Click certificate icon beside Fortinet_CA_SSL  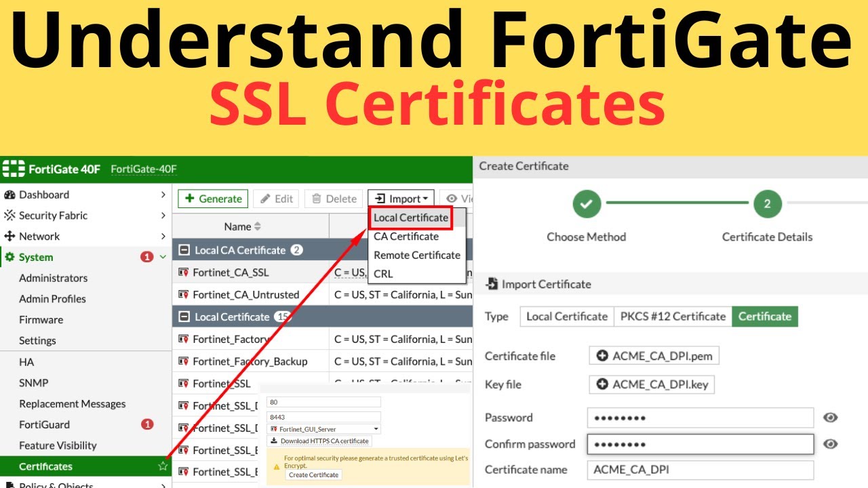point(183,272)
